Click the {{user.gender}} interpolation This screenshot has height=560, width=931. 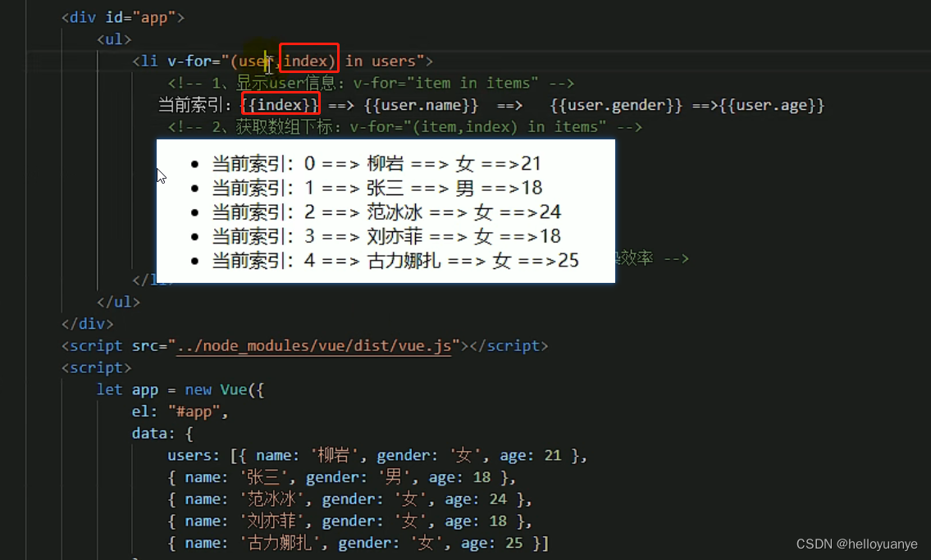[x=616, y=105]
